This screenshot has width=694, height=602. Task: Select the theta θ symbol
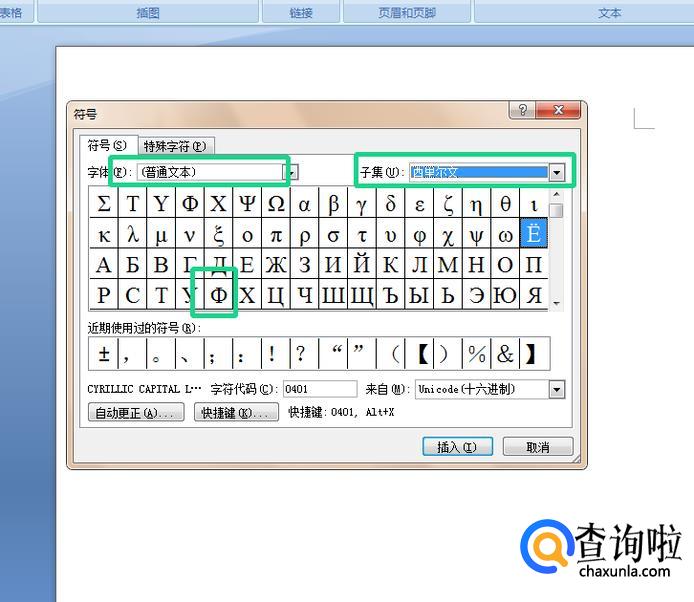(x=505, y=203)
